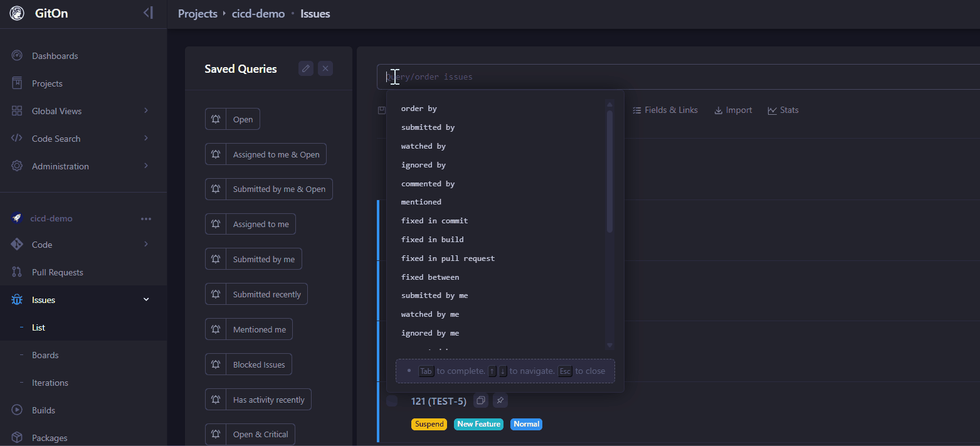Select 'fixed in pull request' suggestion

[x=448, y=258]
